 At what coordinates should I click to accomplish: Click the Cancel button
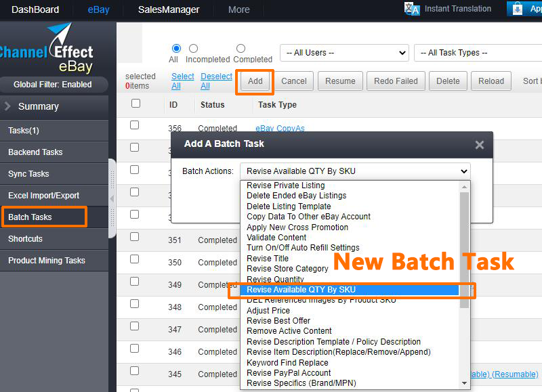[x=294, y=81]
